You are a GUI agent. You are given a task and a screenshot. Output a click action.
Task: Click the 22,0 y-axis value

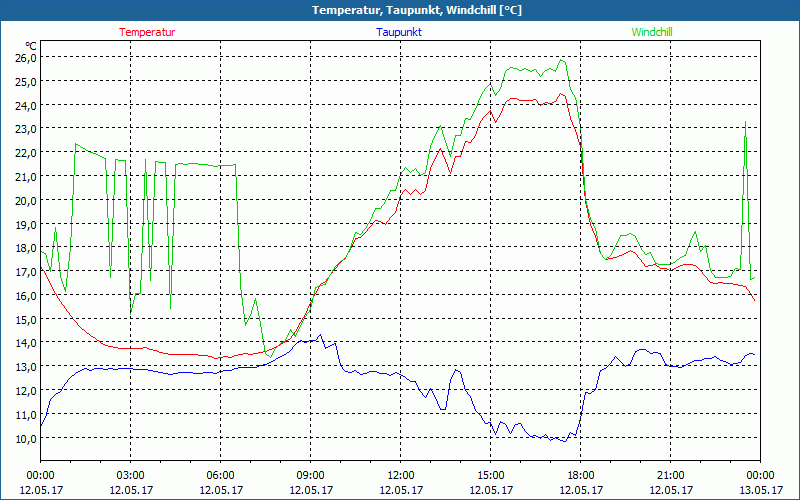point(26,153)
